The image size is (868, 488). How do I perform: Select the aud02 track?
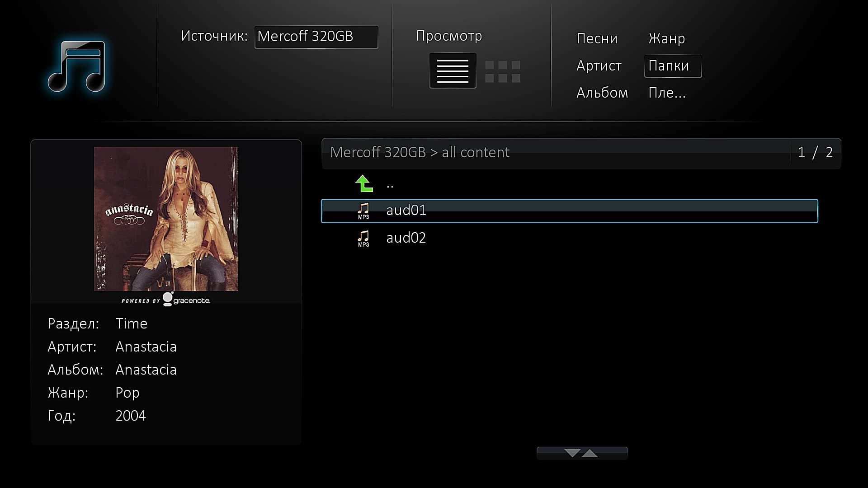406,238
